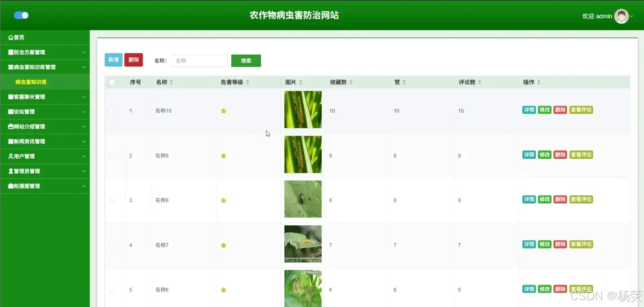Click the star rating for 名称6
Viewport: 644px width, 307px height.
point(224,290)
